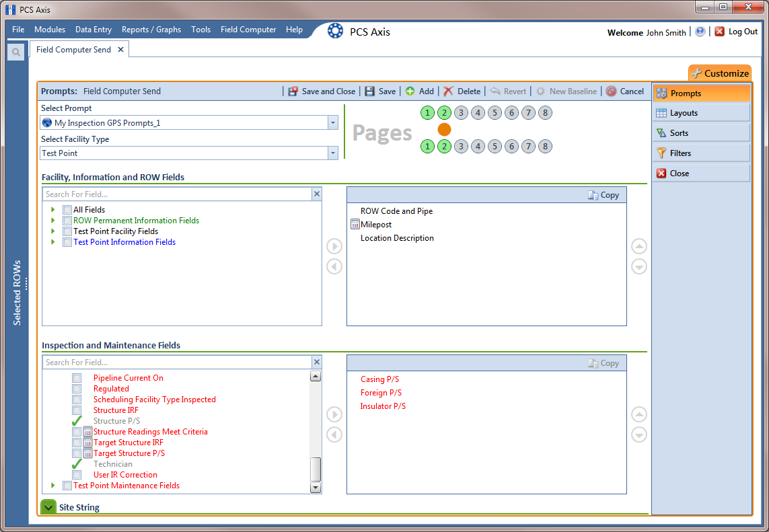Screen dimensions: 769x532
Task: Click the New Baseline toolbar button
Action: pyautogui.click(x=566, y=91)
